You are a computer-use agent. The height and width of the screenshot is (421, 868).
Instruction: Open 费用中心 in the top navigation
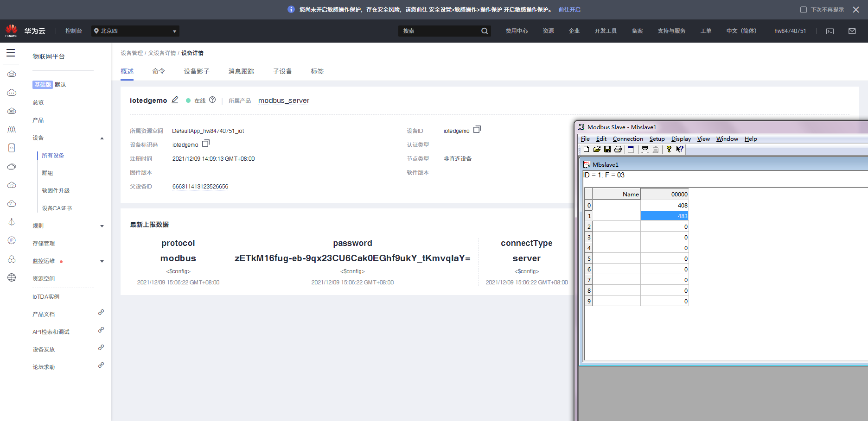[517, 31]
